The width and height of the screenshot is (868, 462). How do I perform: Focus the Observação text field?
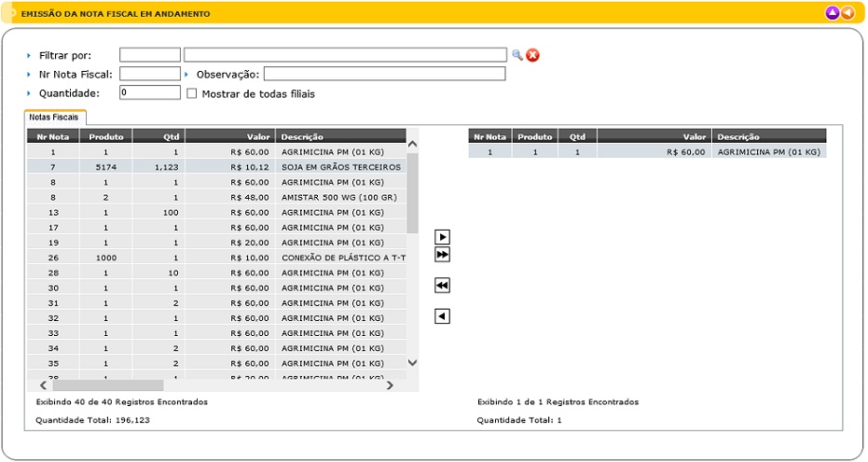[x=384, y=74]
